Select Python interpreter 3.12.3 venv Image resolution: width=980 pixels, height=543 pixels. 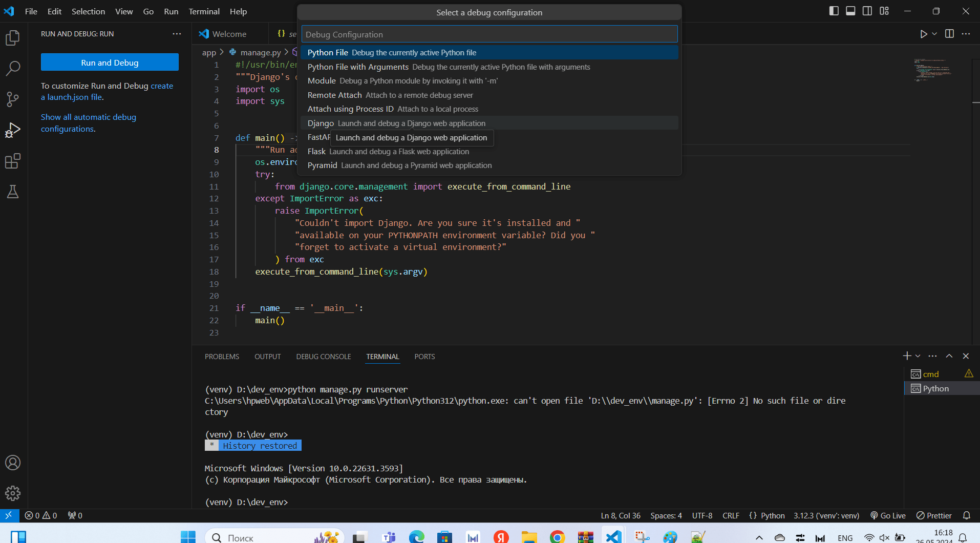pos(826,515)
